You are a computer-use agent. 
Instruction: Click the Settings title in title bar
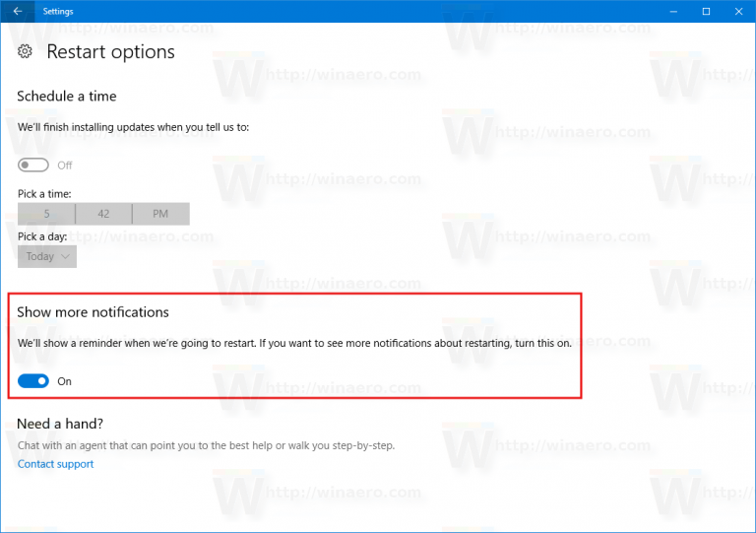[x=58, y=11]
